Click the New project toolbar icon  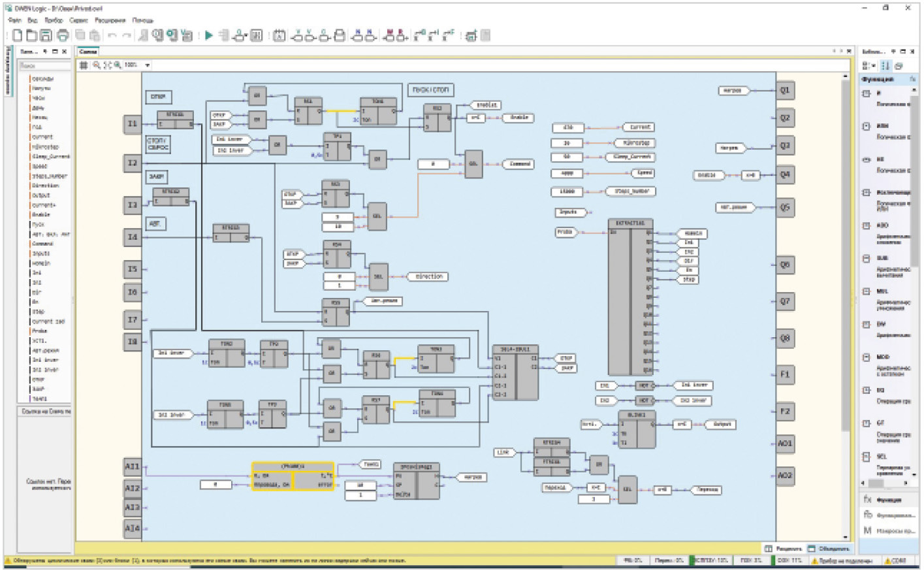click(x=18, y=35)
